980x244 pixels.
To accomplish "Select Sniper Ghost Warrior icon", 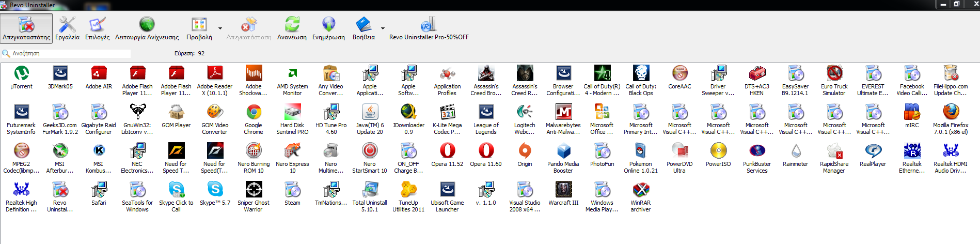I will pyautogui.click(x=254, y=190).
